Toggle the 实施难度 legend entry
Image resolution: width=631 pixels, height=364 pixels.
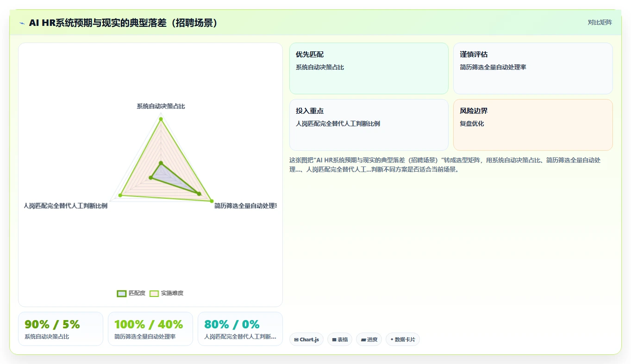coord(166,293)
